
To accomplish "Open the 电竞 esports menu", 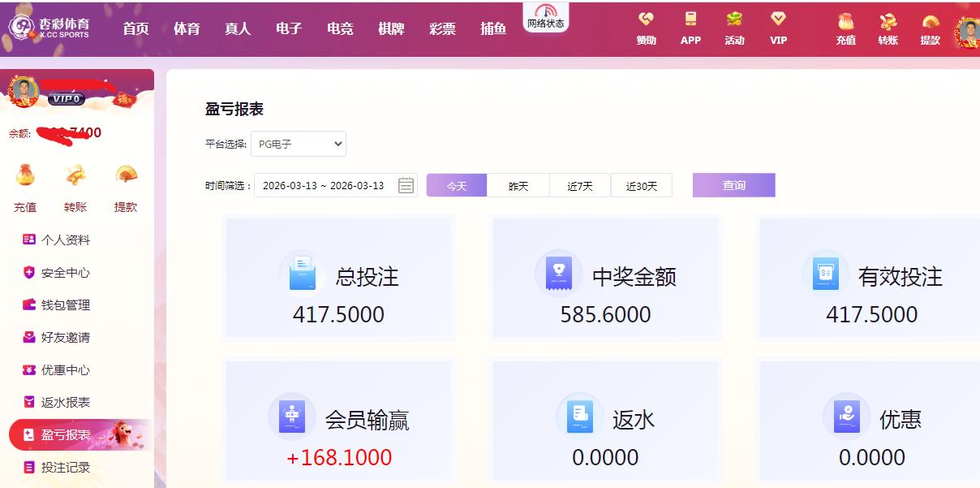I will pyautogui.click(x=340, y=28).
